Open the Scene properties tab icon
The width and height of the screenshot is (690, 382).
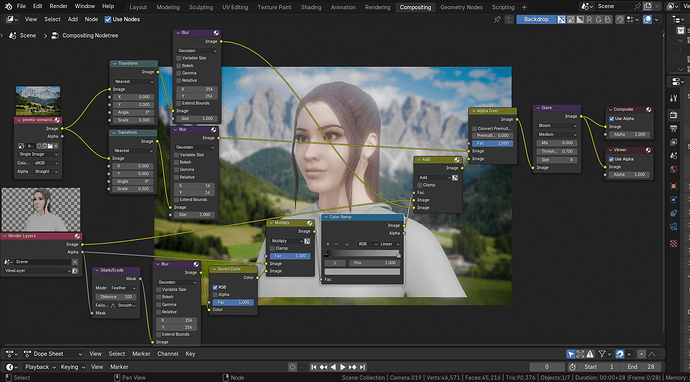pos(673,155)
